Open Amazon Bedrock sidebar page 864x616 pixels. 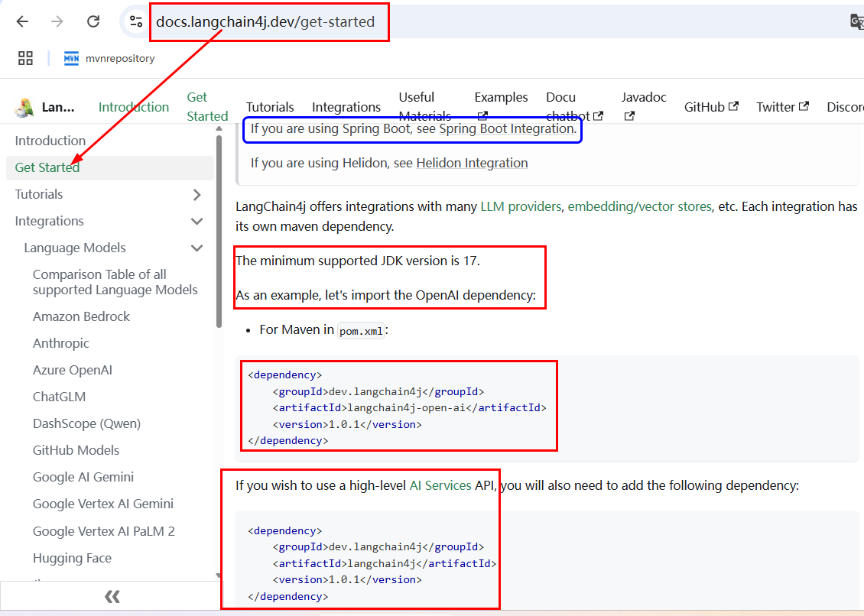tap(81, 317)
